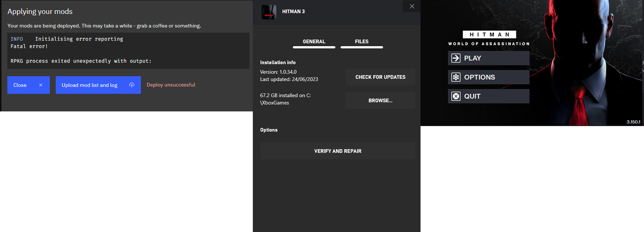Click the 'Your mods are being deployed' message
644x232 pixels.
coord(104,26)
